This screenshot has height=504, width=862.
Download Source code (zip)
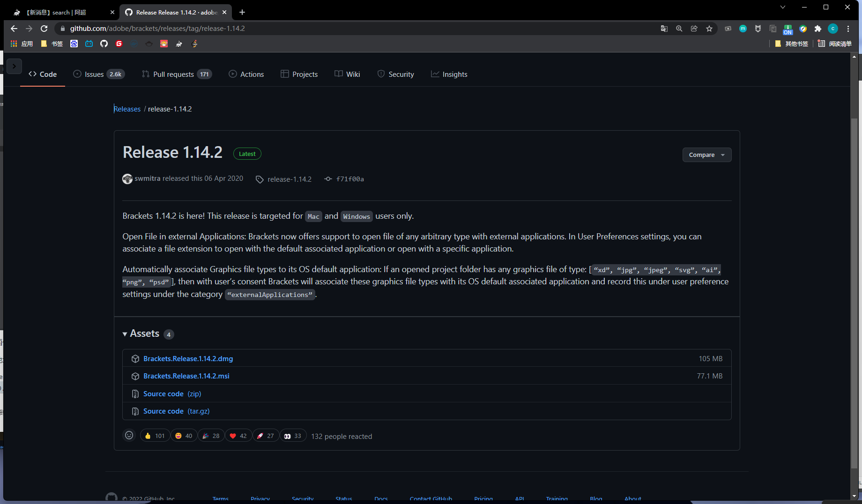coord(172,393)
